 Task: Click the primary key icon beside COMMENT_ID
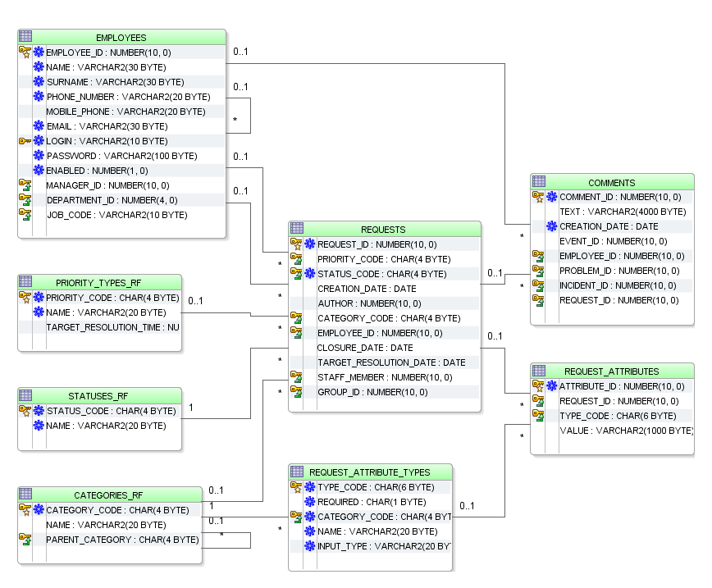point(538,197)
